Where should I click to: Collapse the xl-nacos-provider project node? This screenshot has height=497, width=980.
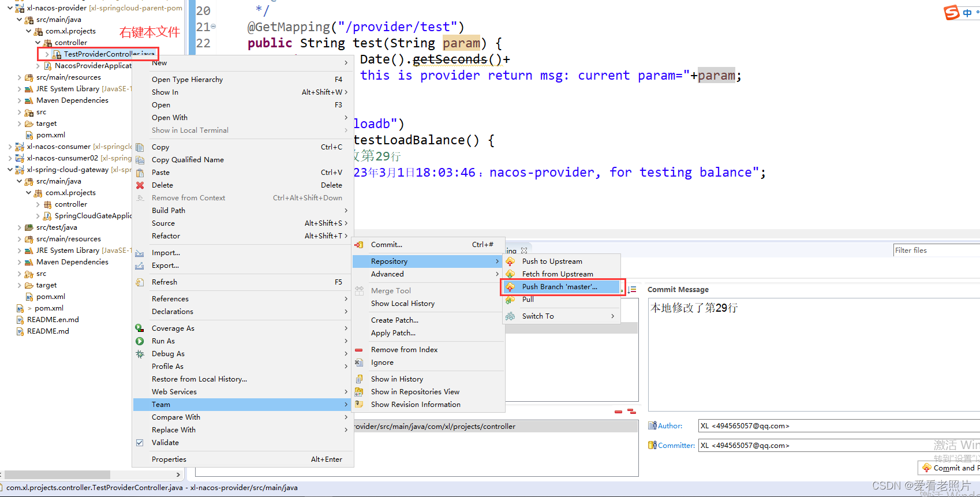[10, 8]
